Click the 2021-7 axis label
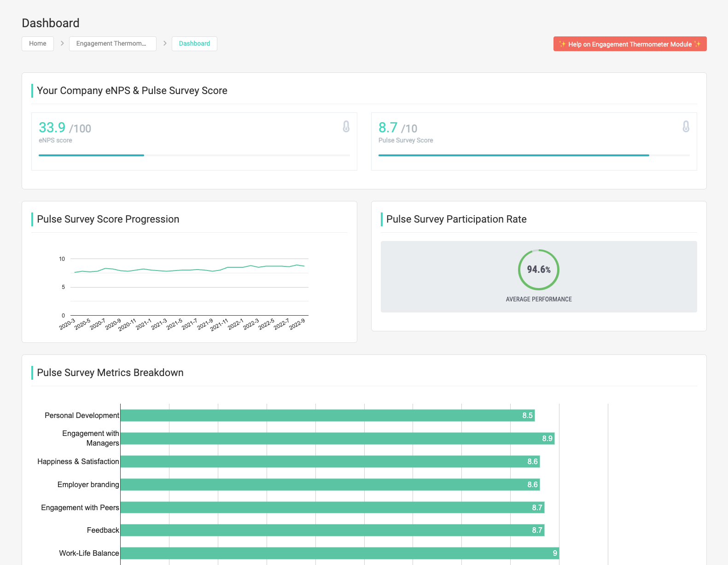 [x=190, y=324]
